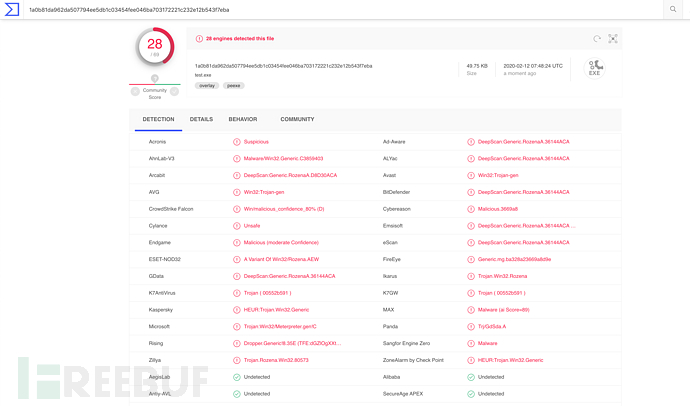Click the file hash search field
Image resolution: width=690 pixels, height=406 pixels.
[343, 10]
